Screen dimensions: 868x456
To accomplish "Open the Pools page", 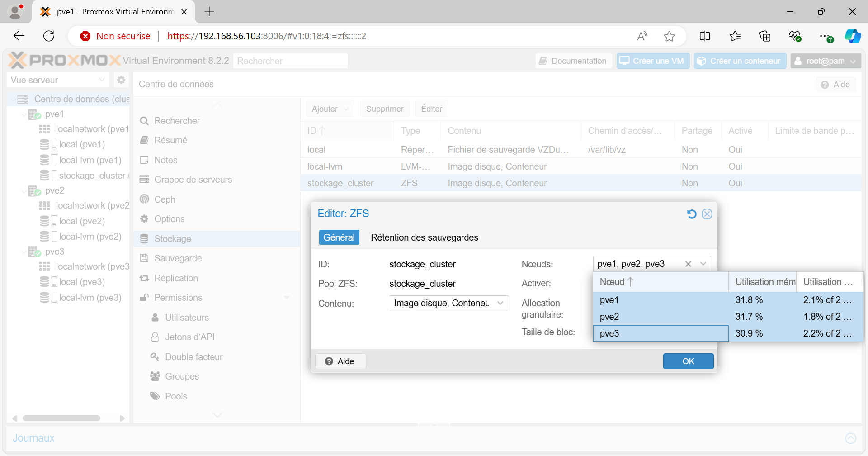I will pyautogui.click(x=217, y=396).
